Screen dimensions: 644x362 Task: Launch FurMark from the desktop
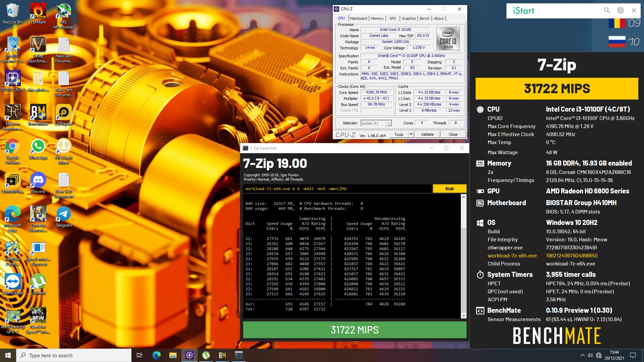[38, 13]
